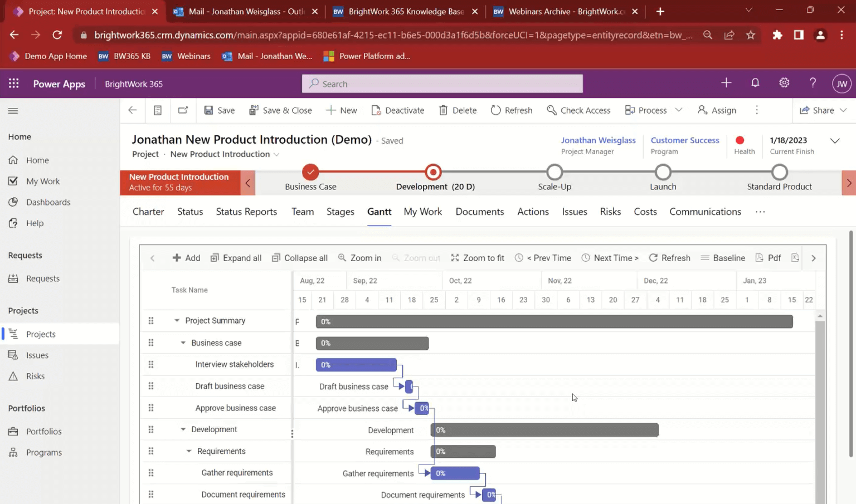Collapse the Business case task group
The height and width of the screenshot is (504, 856).
[183, 342]
